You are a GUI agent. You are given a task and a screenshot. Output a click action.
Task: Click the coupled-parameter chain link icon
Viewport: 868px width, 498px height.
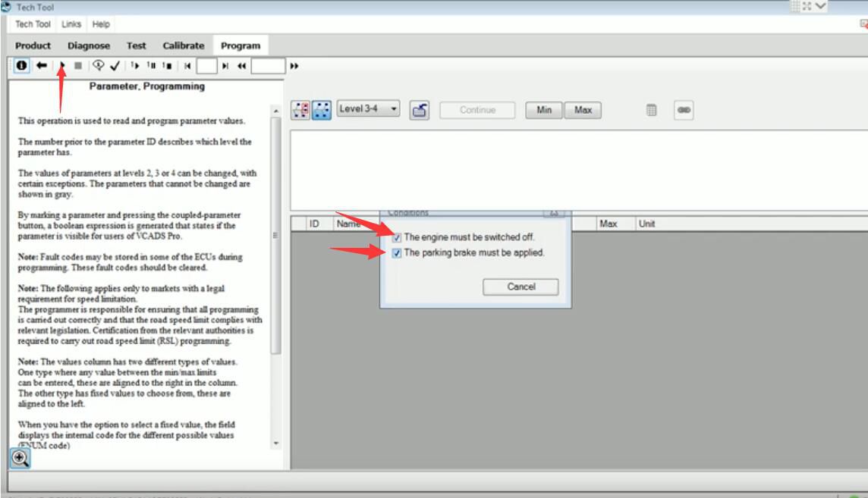684,110
